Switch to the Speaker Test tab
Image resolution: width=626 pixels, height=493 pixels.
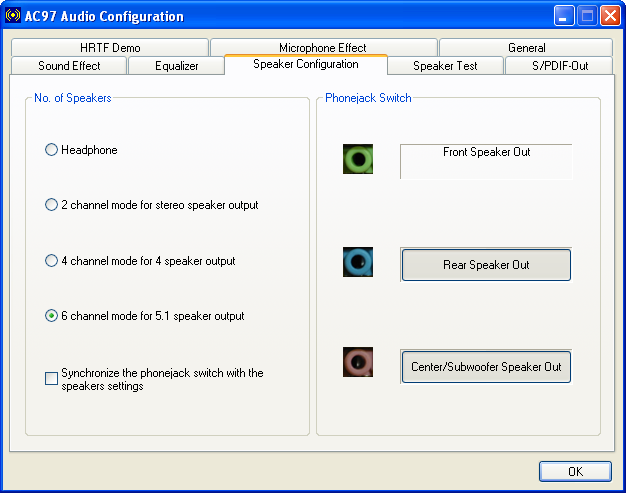tap(445, 65)
